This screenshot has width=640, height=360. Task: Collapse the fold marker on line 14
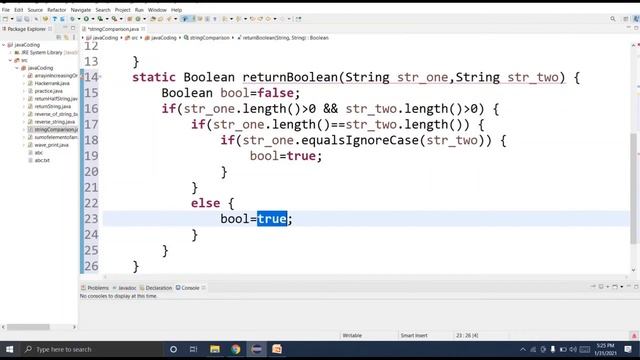click(x=100, y=76)
